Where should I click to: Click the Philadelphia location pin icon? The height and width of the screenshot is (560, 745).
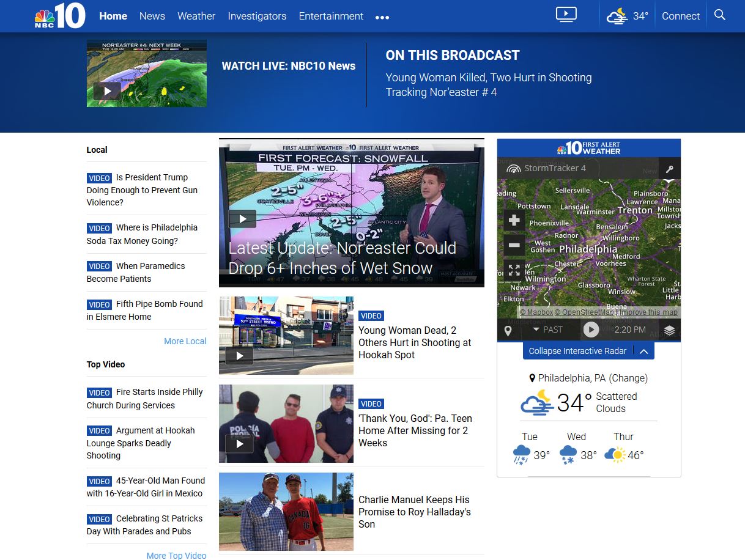[532, 378]
